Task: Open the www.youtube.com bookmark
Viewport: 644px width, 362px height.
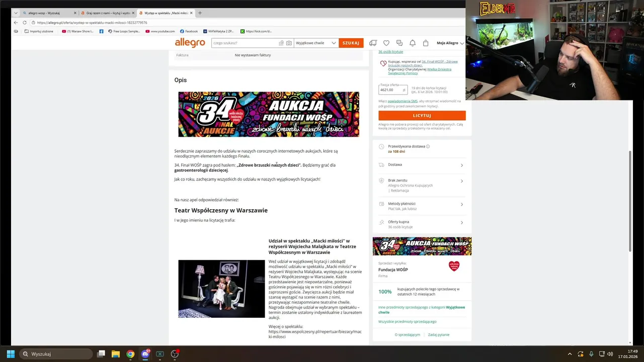Action: point(160,31)
